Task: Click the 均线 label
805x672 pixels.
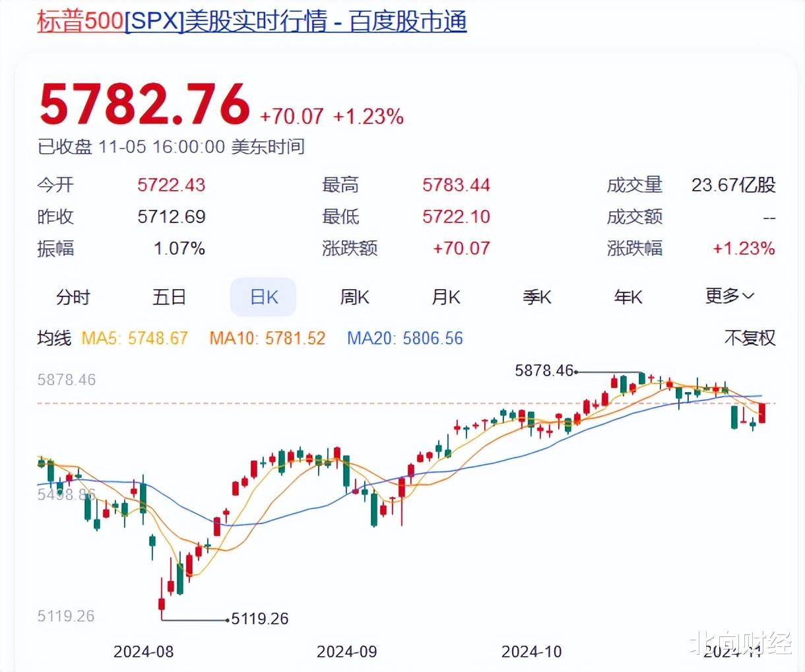Action: pos(54,339)
